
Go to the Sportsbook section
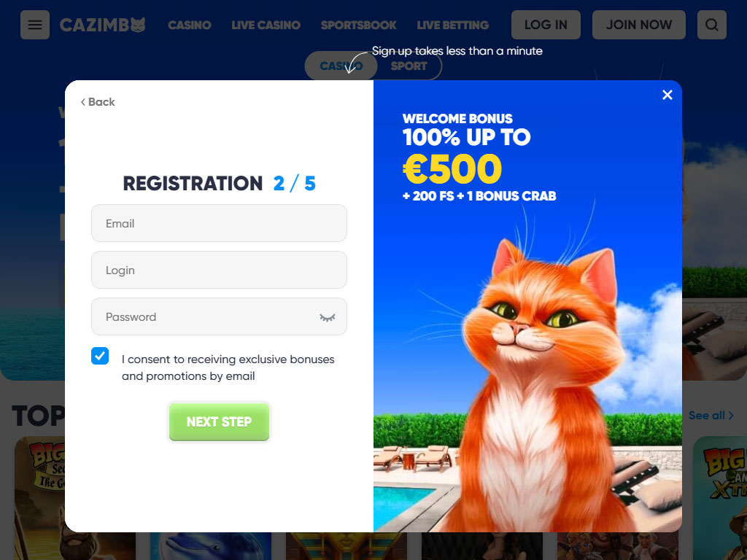click(x=358, y=25)
